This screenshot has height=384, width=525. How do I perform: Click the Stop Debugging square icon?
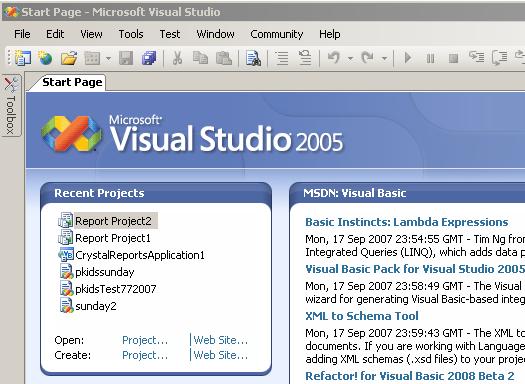tap(453, 59)
